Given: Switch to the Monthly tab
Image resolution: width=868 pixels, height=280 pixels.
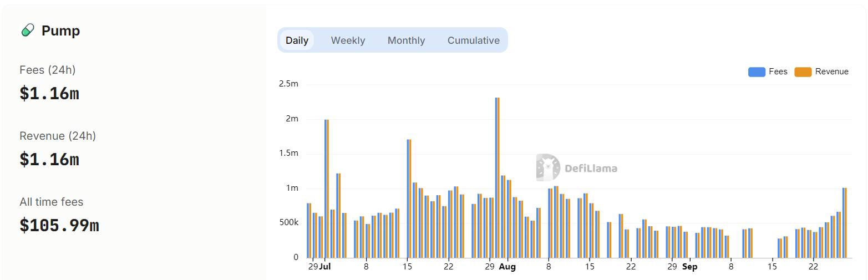Looking at the screenshot, I should click(406, 40).
